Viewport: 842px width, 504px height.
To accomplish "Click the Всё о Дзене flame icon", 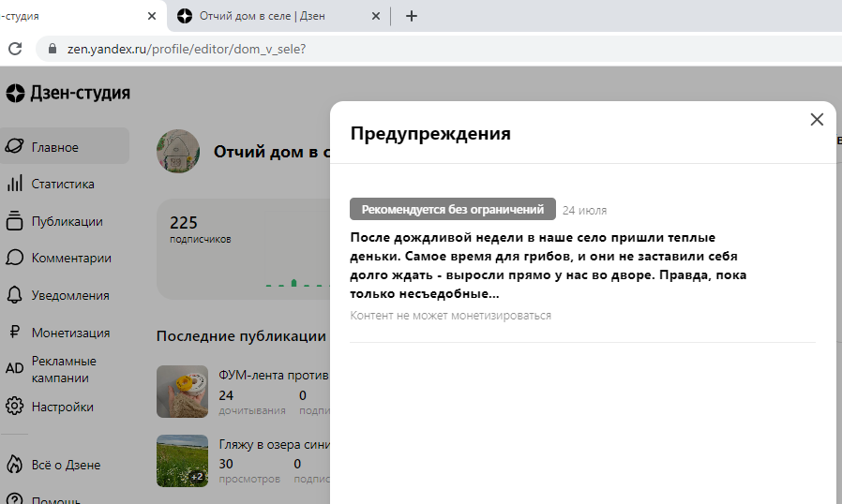I will point(14,465).
